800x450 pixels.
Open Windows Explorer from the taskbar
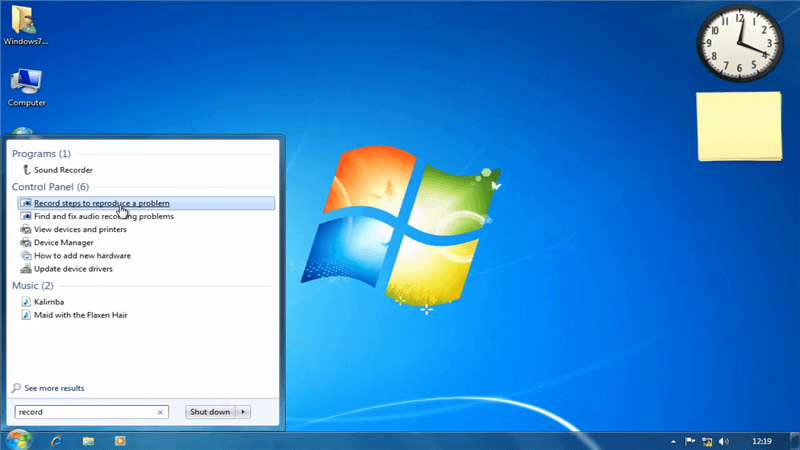(x=88, y=440)
